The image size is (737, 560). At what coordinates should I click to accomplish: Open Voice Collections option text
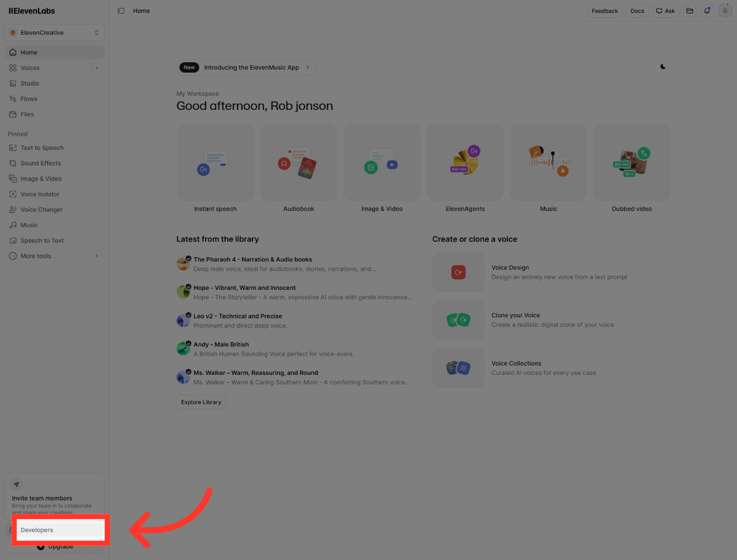544,368
